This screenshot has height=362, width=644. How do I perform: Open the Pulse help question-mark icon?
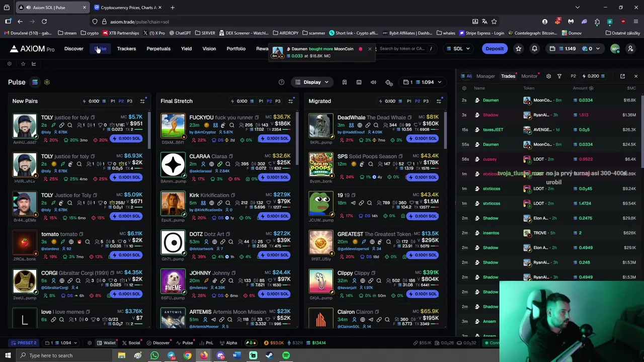click(x=281, y=82)
